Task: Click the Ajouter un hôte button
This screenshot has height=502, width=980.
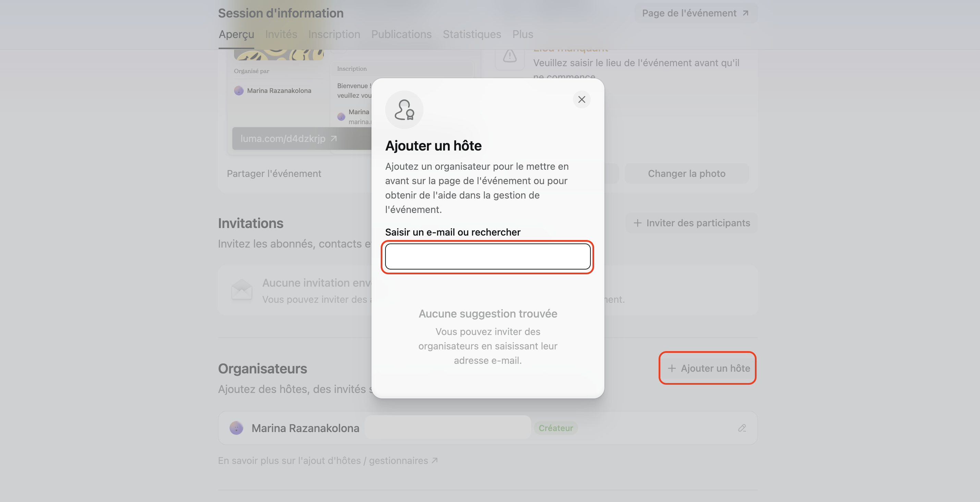Action: click(x=708, y=368)
